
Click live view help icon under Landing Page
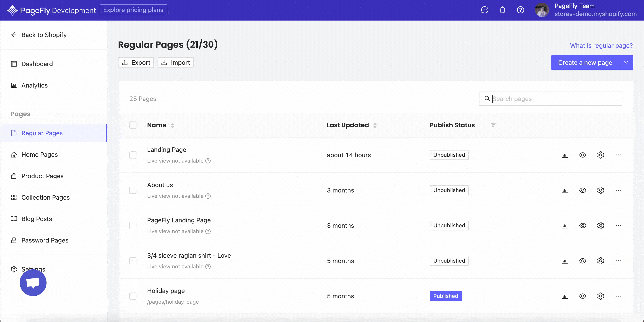[x=208, y=161]
